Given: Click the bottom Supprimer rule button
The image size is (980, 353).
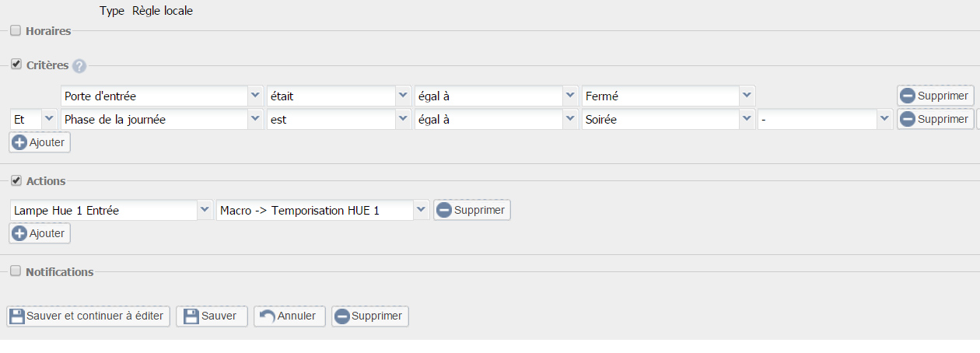Looking at the screenshot, I should coord(369,316).
